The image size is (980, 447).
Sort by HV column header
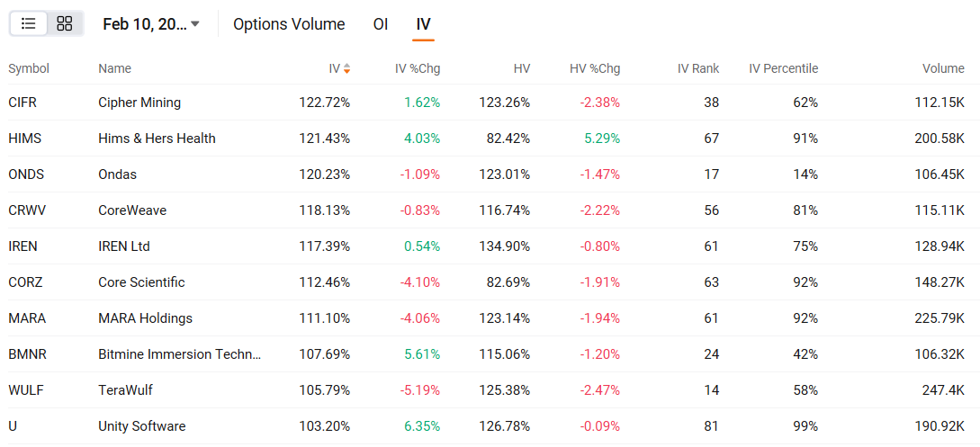(521, 68)
